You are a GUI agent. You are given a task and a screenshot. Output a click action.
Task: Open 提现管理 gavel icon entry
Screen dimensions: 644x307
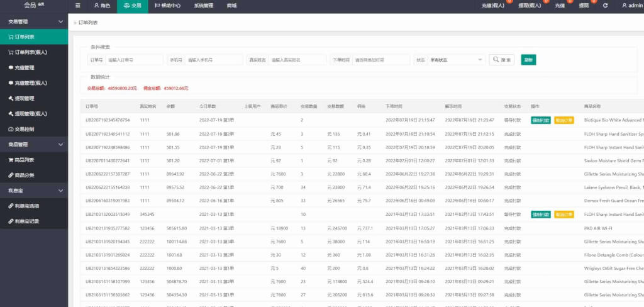[x=34, y=99]
